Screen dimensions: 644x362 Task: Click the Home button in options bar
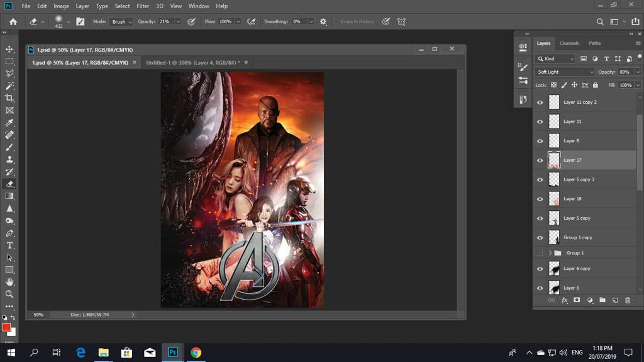click(13, 22)
